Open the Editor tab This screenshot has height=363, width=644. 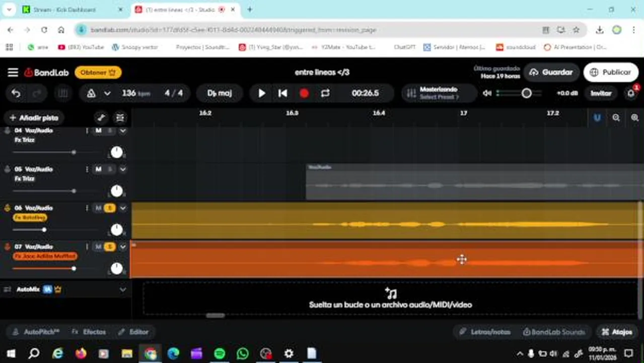pos(133,332)
